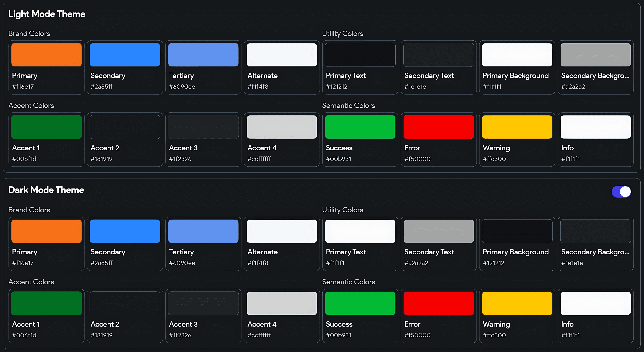Viewport: 644px width, 352px height.
Task: Select Light Mode Success green swatch
Action: point(360,127)
